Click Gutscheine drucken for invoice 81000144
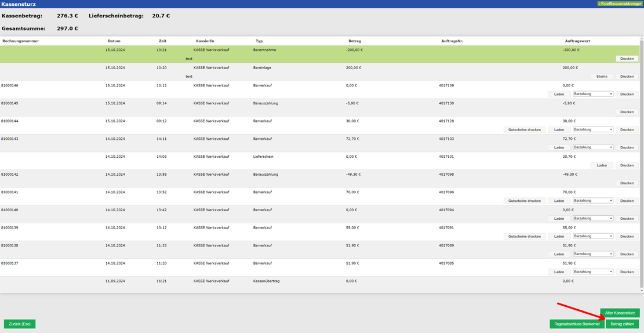 click(x=524, y=130)
